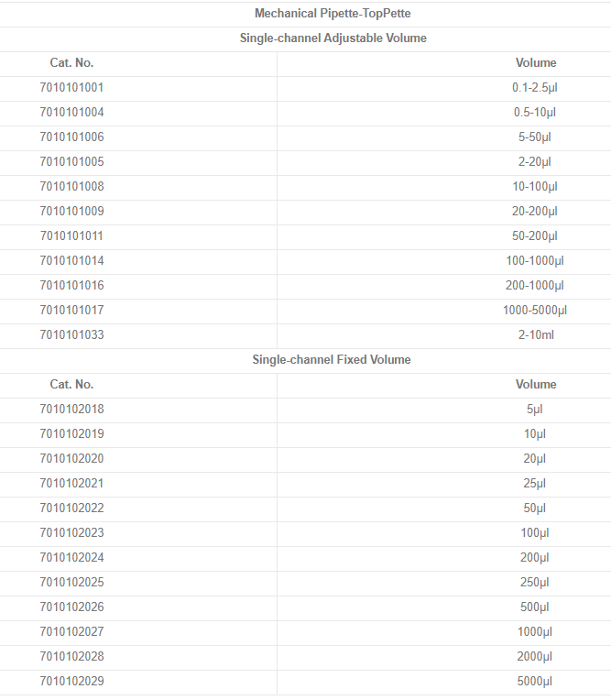Click the Single-channel Fixed Volume heading
The width and height of the screenshot is (611, 700).
coord(332,360)
